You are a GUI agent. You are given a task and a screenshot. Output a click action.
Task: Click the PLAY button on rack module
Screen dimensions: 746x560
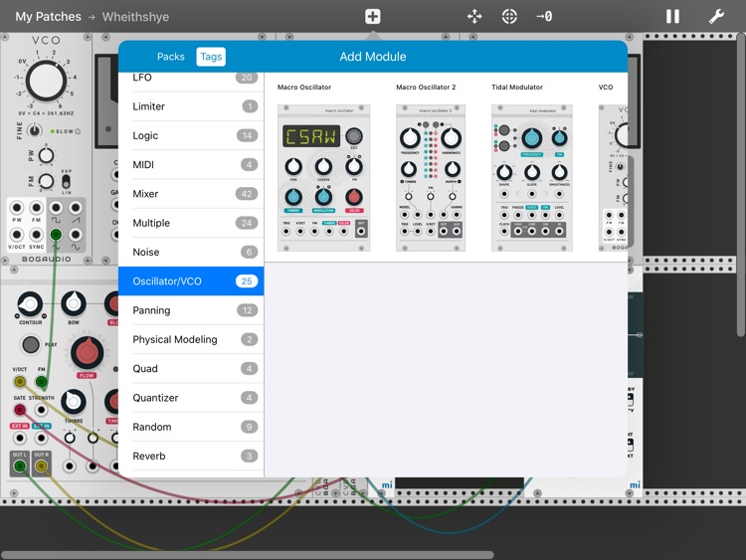point(31,344)
